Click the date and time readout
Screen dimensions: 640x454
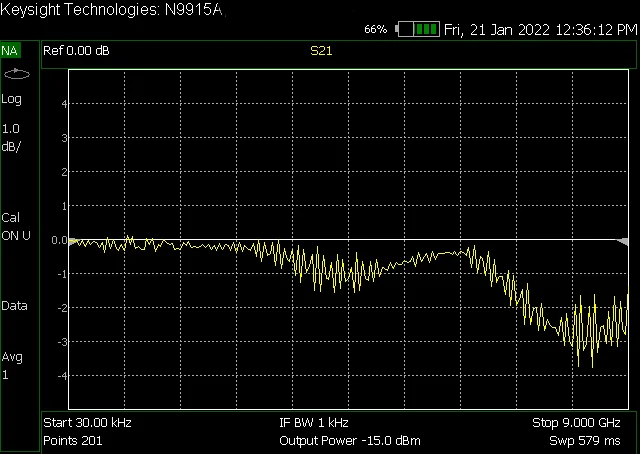click(x=540, y=30)
